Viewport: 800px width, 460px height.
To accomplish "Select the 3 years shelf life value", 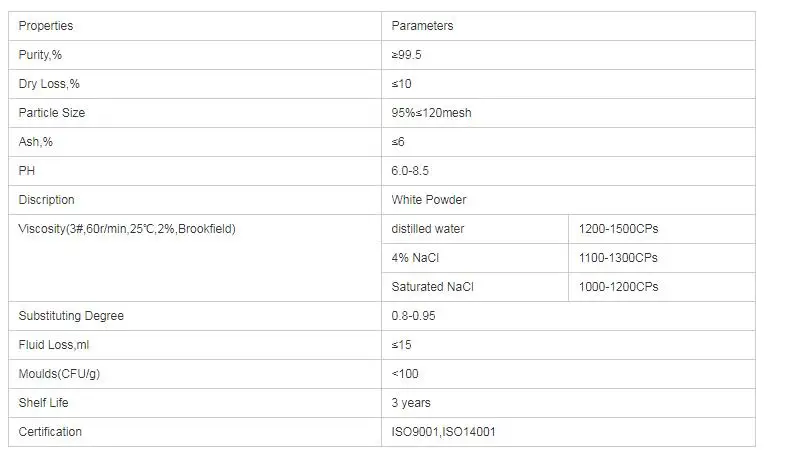I will click(411, 403).
